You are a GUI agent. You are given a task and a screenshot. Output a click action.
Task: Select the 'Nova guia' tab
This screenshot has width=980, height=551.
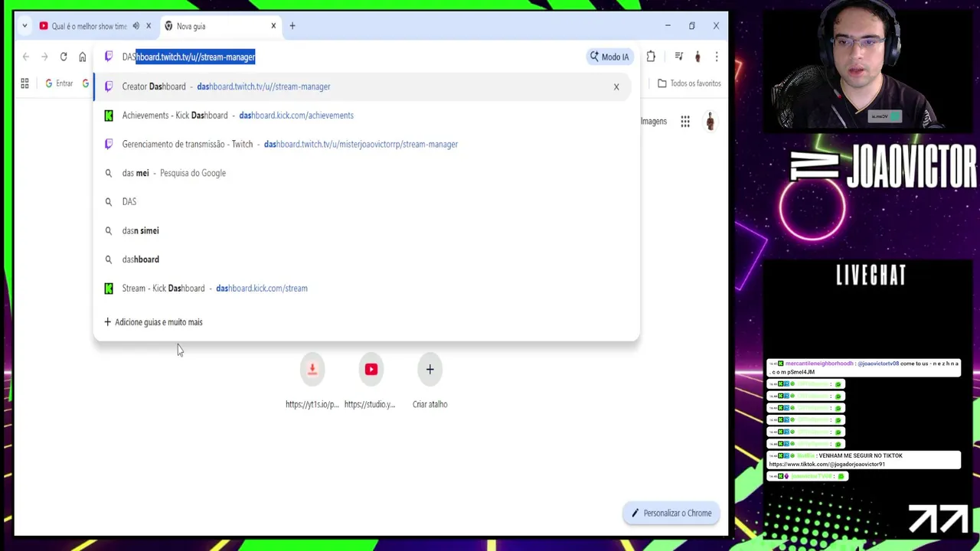pyautogui.click(x=220, y=26)
